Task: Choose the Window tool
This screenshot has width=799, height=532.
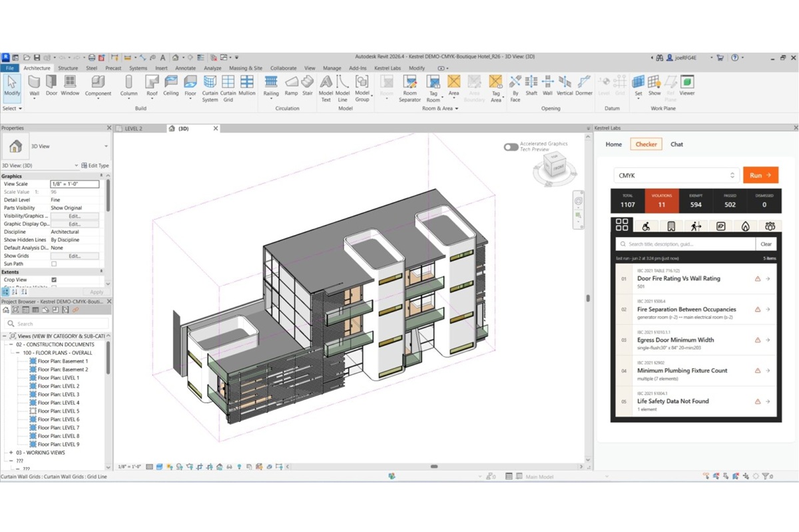Action: pyautogui.click(x=70, y=85)
